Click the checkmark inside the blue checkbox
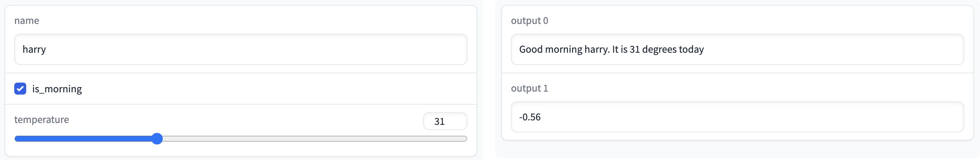The image size is (980, 160). coord(20,89)
